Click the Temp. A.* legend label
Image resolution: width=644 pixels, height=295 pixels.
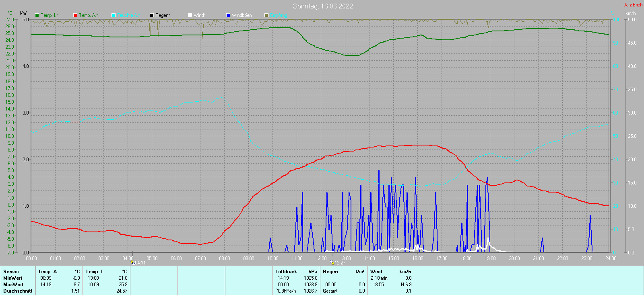89,15
